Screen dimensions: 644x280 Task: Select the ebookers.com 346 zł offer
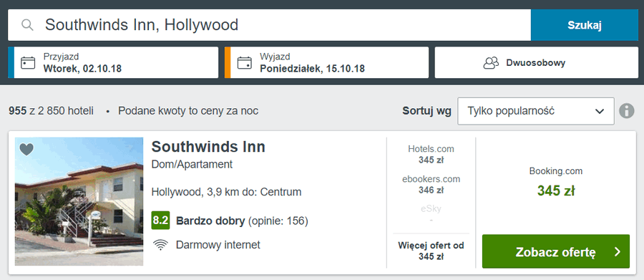pos(431,185)
